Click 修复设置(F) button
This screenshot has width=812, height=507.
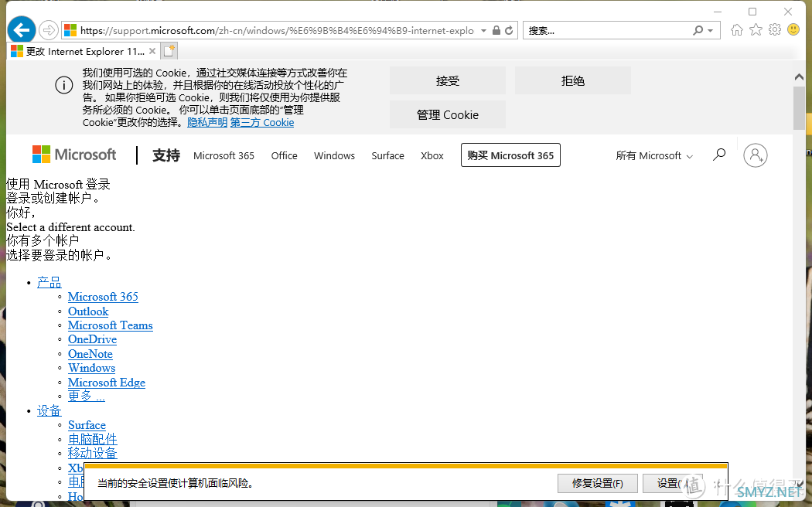598,483
